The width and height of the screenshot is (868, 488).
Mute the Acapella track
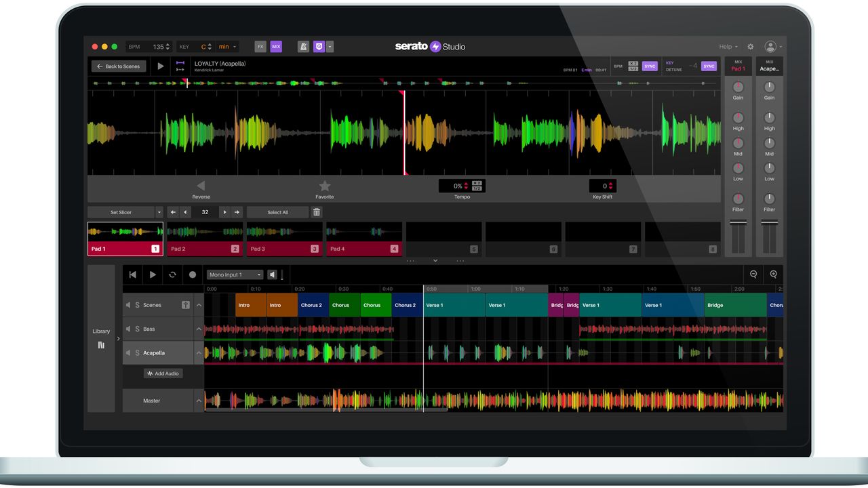128,352
